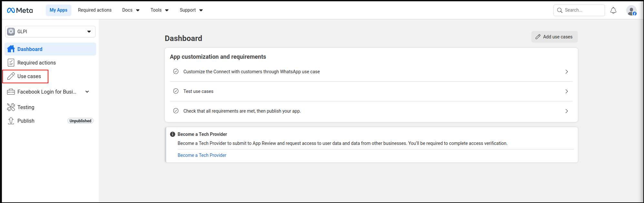This screenshot has height=203, width=644.
Task: Click the Dashboard house icon
Action: point(11,49)
